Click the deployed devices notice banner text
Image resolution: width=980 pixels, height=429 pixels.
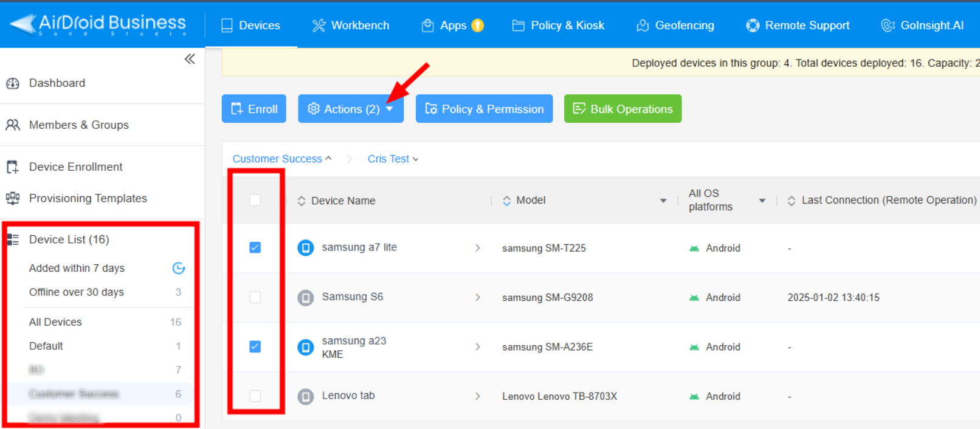coord(806,63)
